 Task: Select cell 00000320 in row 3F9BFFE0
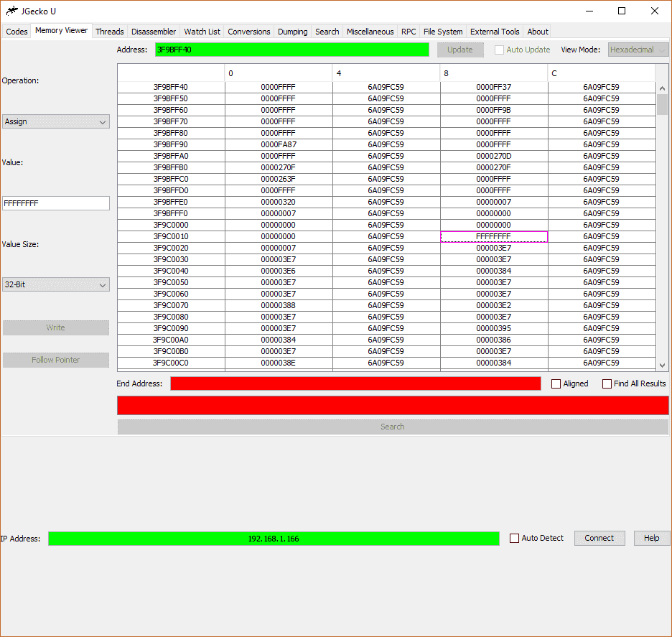point(279,202)
